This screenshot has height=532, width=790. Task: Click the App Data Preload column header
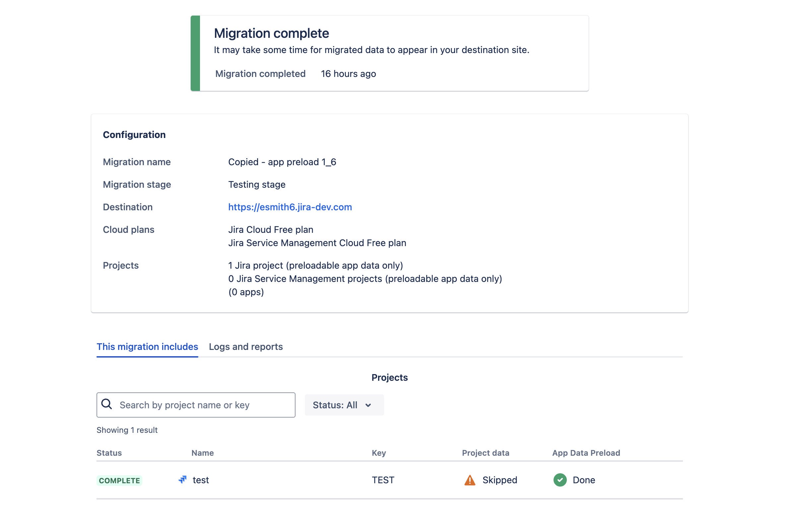(585, 453)
